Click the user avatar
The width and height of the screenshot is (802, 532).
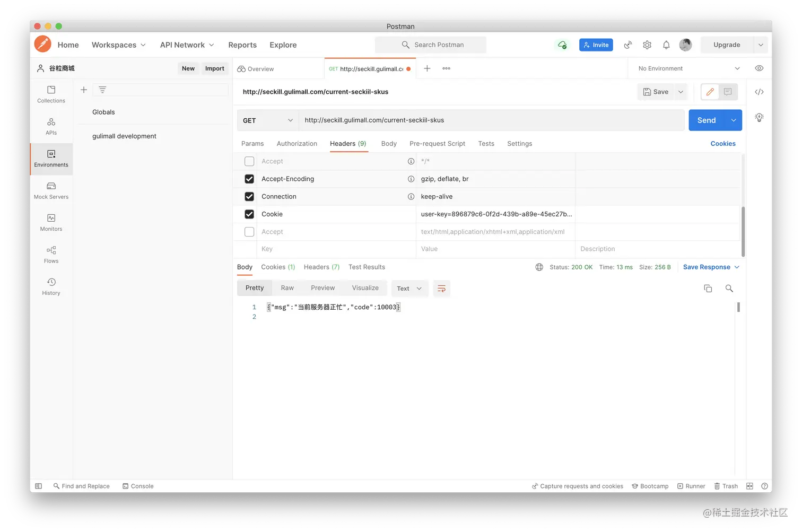tap(685, 45)
